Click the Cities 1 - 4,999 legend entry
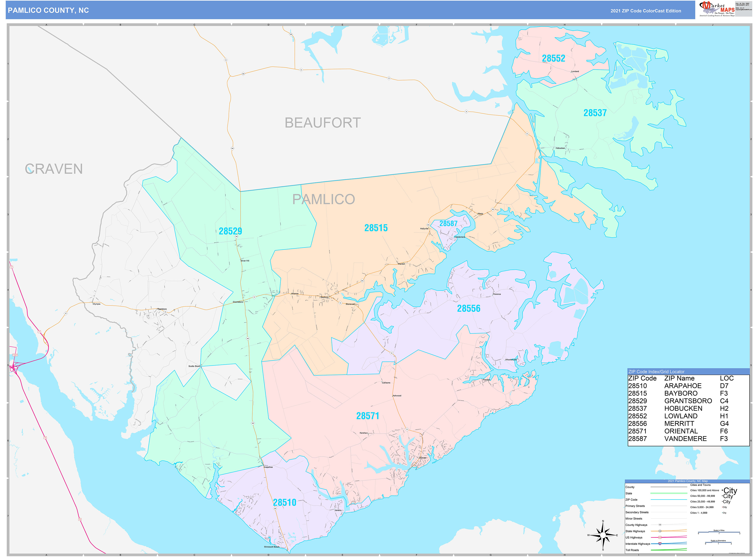756x557 pixels. point(698,513)
